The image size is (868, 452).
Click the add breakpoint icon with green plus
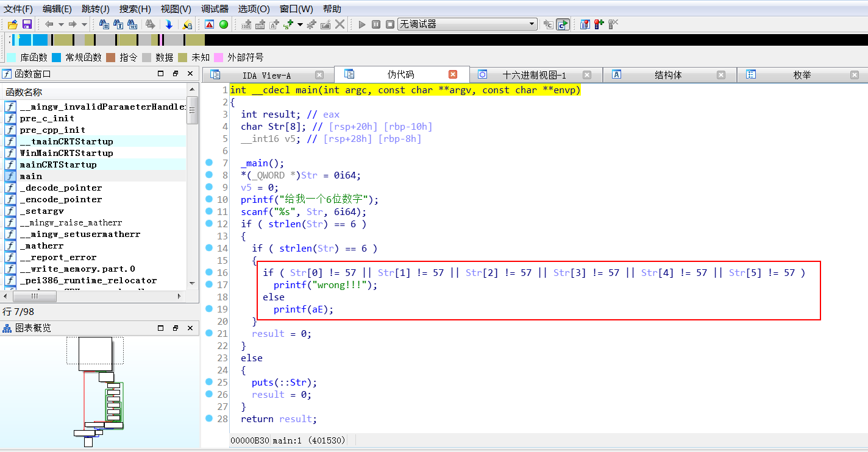(x=599, y=24)
